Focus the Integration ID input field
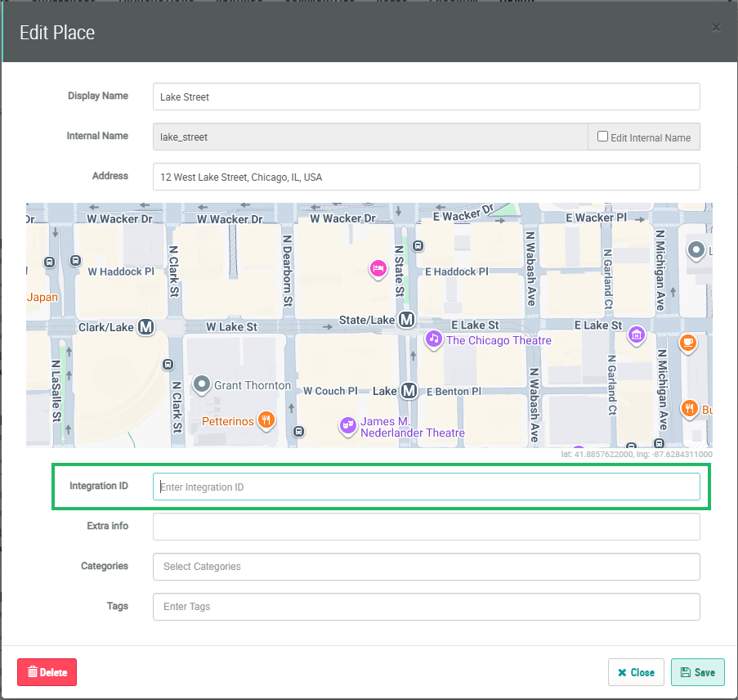 [426, 487]
